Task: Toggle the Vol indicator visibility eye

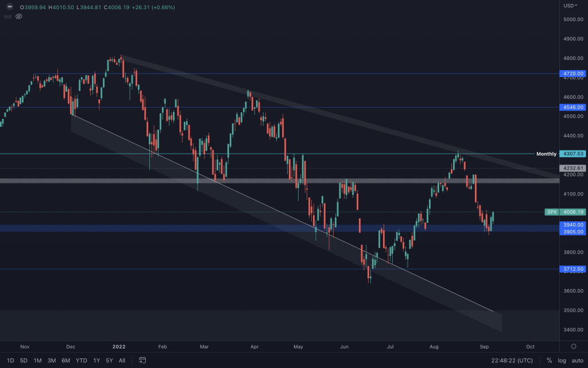Action: tap(18, 17)
